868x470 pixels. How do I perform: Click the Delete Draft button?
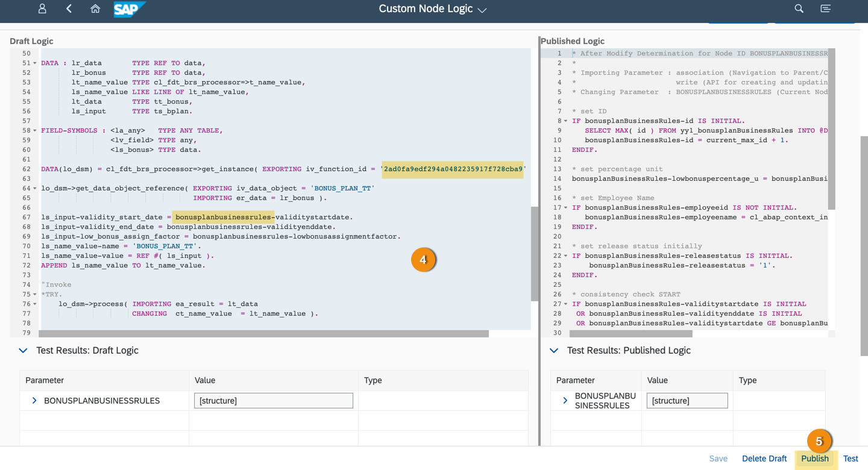coord(764,459)
